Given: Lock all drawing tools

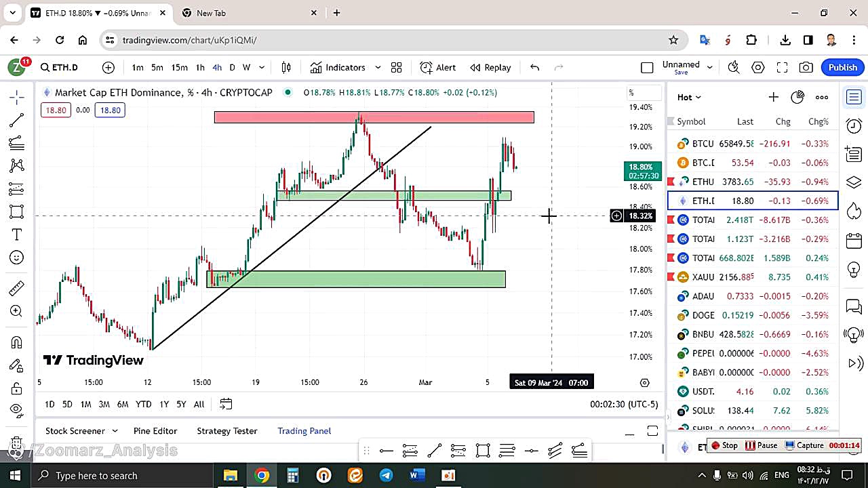Looking at the screenshot, I should pos(17,388).
